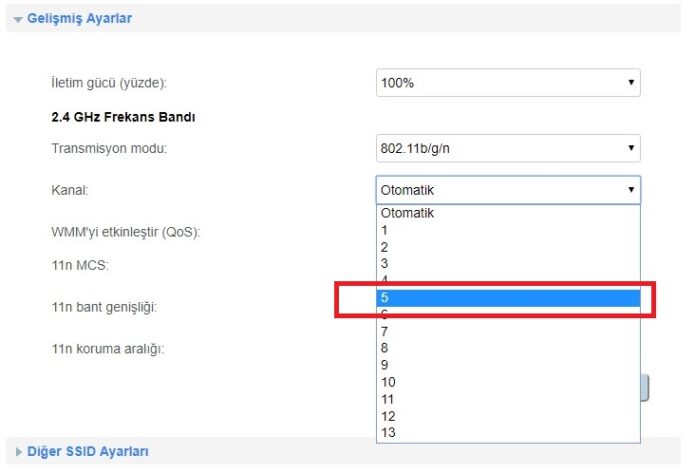Pick channel 2 in Kanal list
Screen dimensions: 695x474
385,247
